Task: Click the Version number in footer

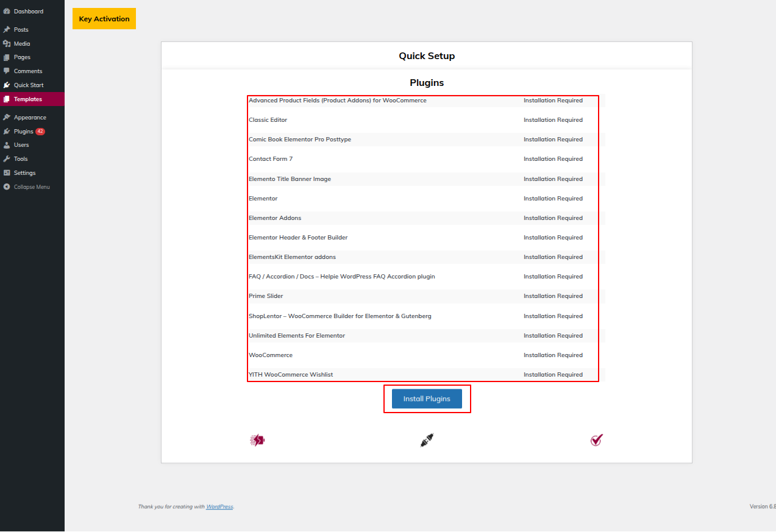Action: [x=763, y=506]
